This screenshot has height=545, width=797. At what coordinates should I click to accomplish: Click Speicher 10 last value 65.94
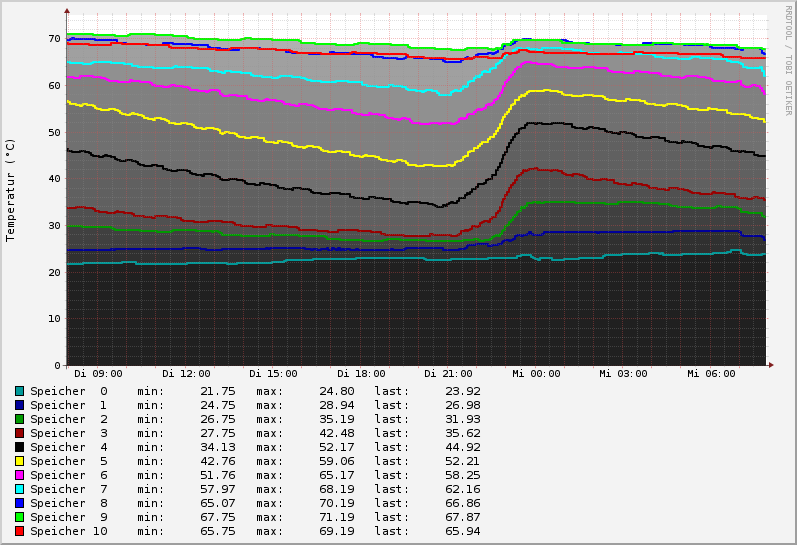(x=462, y=531)
